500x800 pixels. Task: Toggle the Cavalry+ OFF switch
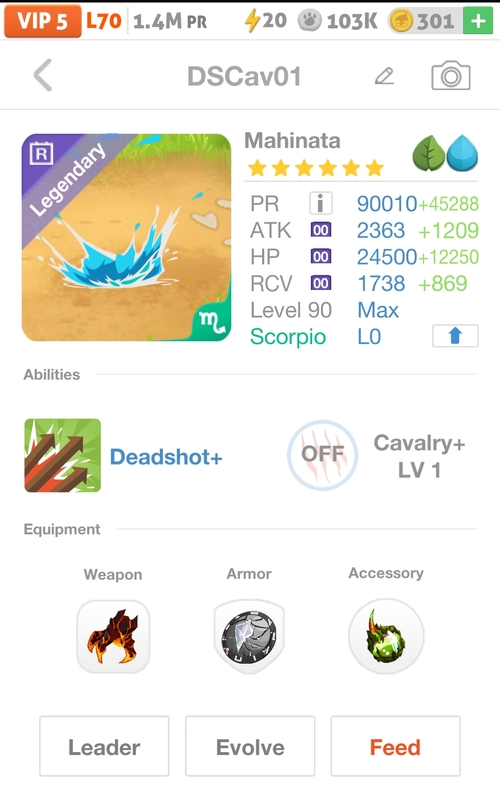coord(322,455)
